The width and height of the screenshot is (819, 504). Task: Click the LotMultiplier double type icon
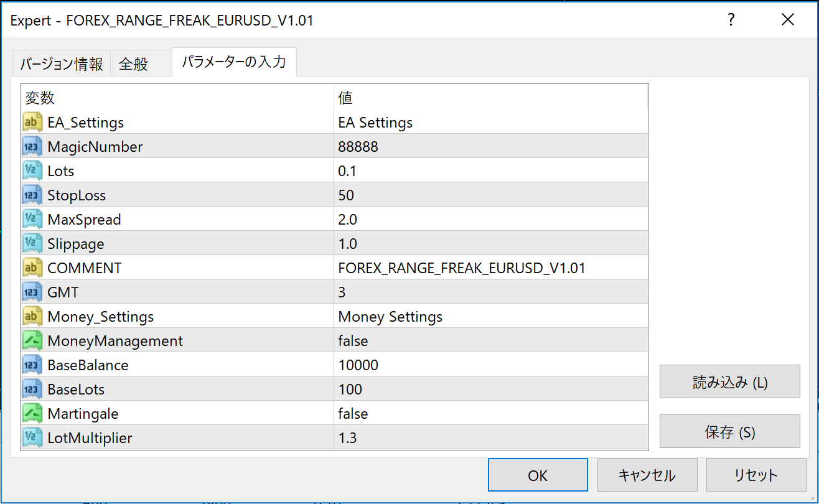[32, 438]
